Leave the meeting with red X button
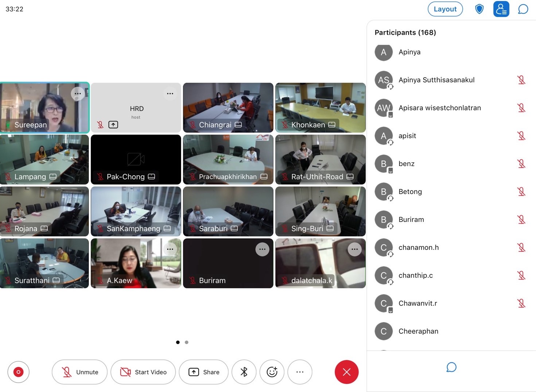Screen dimensions: 536x392 [346, 372]
